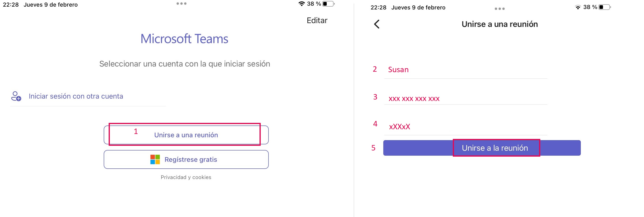Select the meeting ID field with xxx xxx
The width and height of the screenshot is (644, 217).
click(x=465, y=99)
